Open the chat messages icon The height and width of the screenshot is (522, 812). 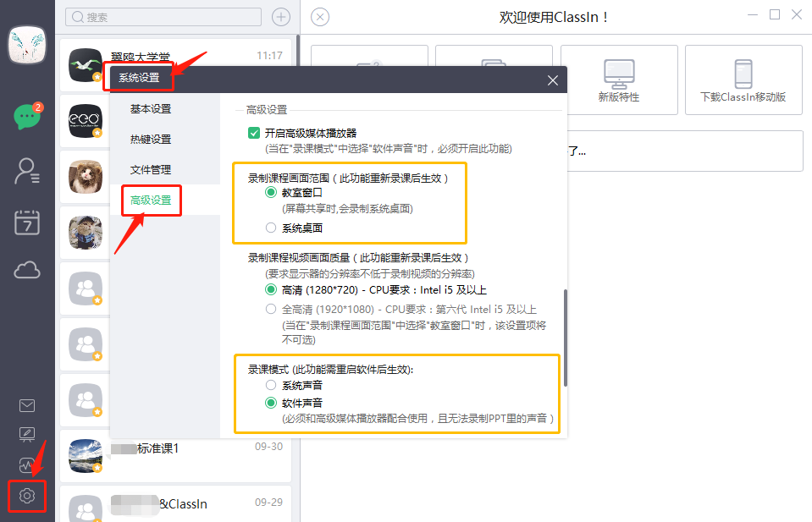point(27,117)
